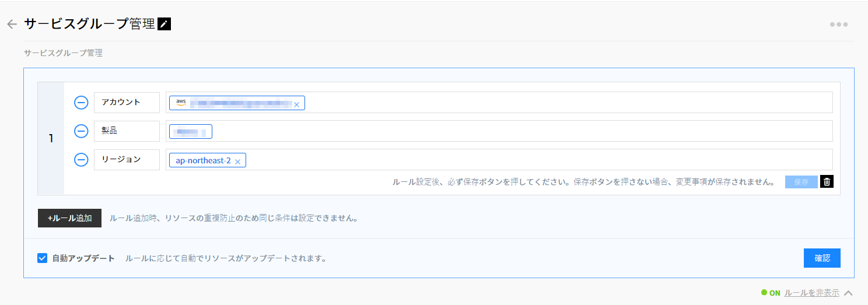
Task: Click inside the リージョン value input field
Action: click(x=525, y=160)
